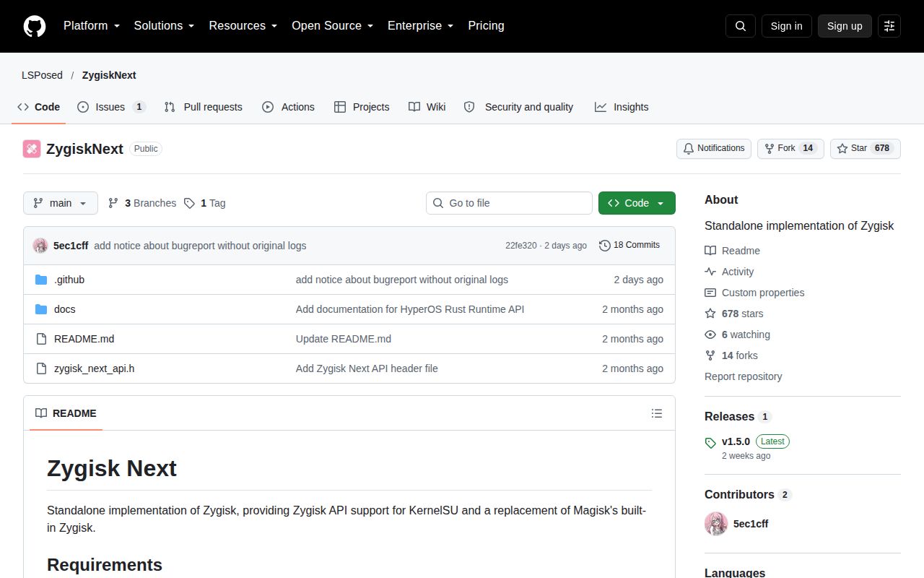The width and height of the screenshot is (924, 578).
Task: Click the 5ec1cff contributor avatar thumbnail
Action: point(716,524)
